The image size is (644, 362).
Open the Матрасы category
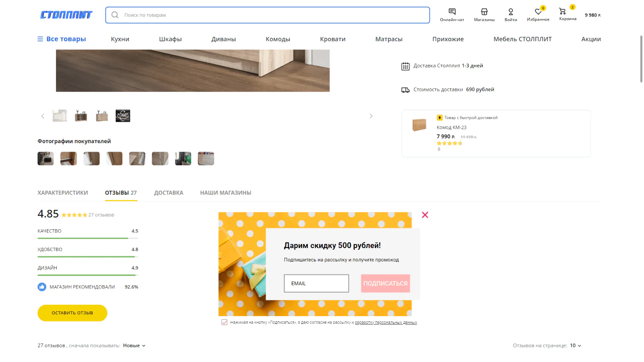coord(389,39)
